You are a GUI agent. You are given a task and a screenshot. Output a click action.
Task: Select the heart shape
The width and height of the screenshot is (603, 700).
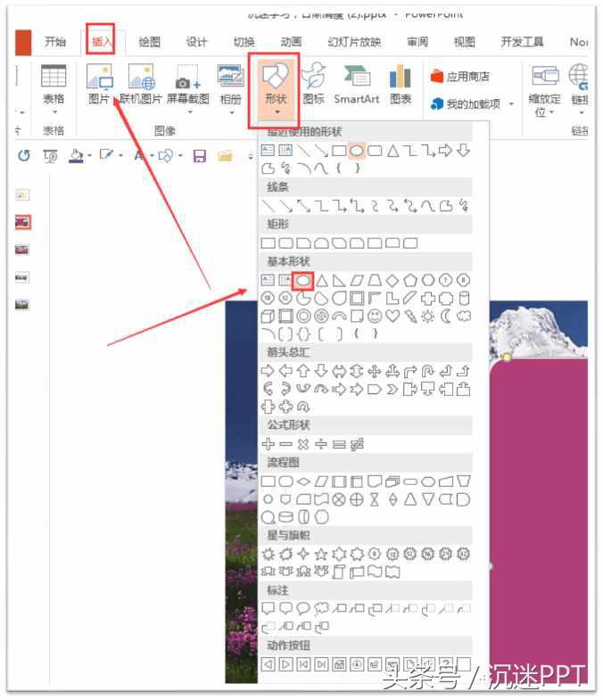[x=392, y=317]
